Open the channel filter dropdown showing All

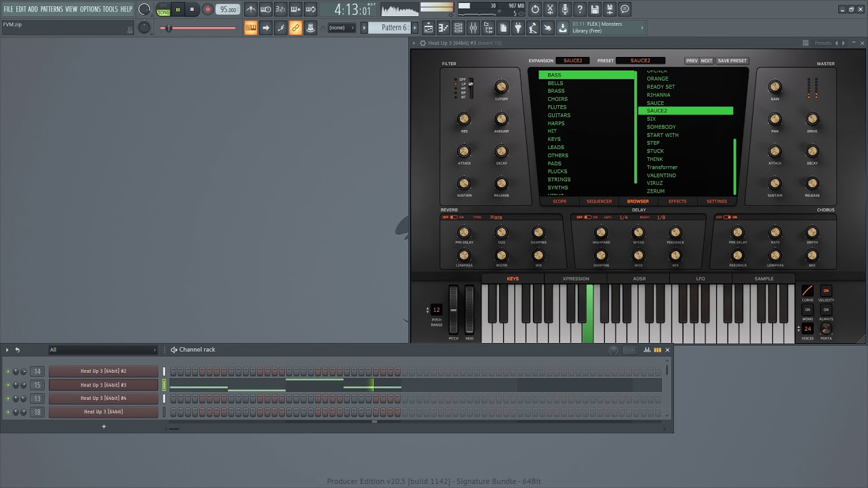102,350
